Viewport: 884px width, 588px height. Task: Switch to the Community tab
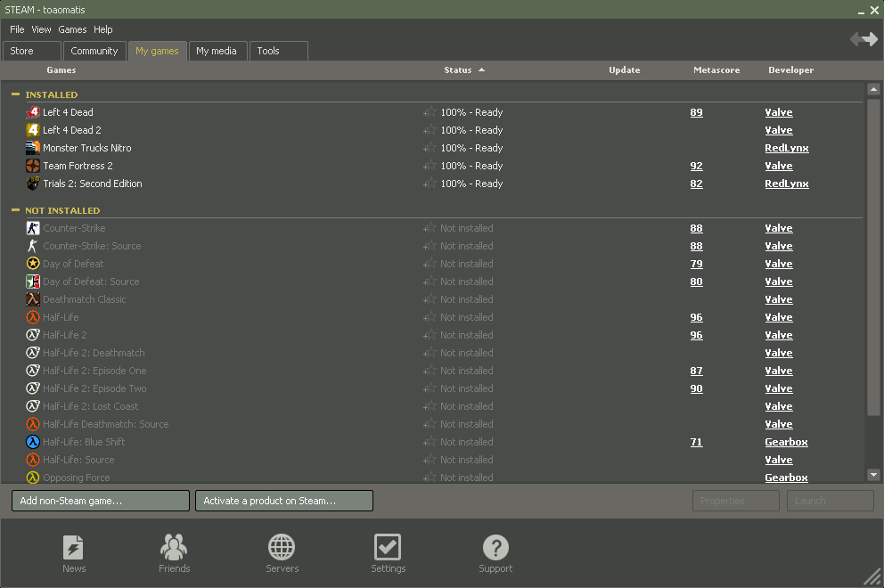coord(94,51)
